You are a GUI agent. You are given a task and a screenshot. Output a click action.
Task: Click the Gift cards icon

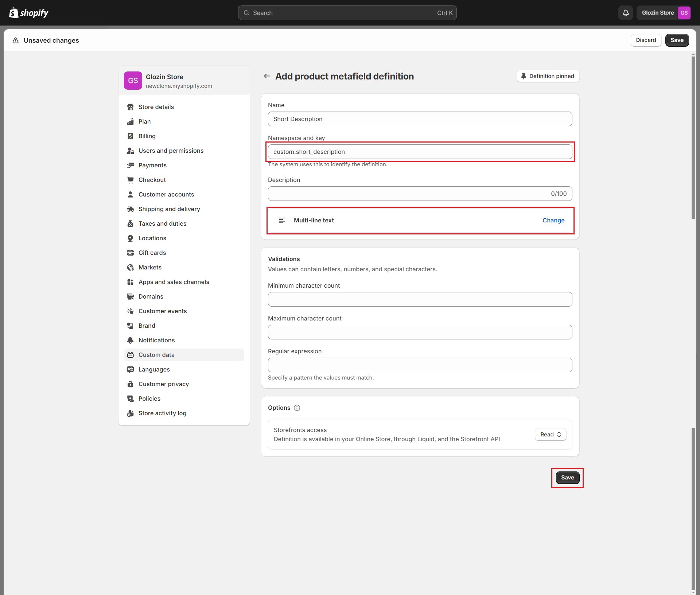click(x=130, y=253)
